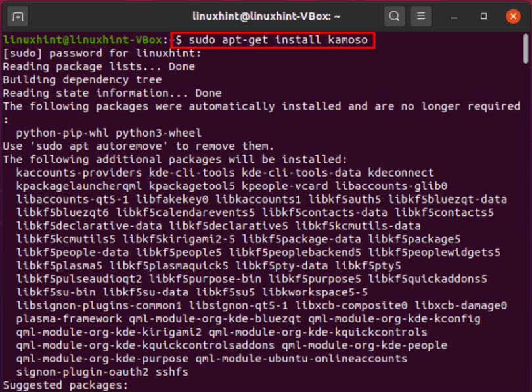Open a new terminal tab

click(16, 16)
